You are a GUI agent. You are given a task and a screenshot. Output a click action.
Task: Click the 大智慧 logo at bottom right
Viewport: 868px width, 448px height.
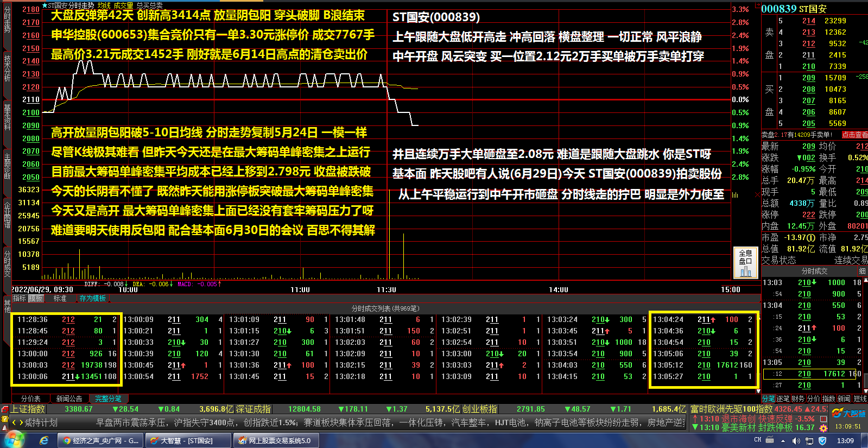[849, 414]
